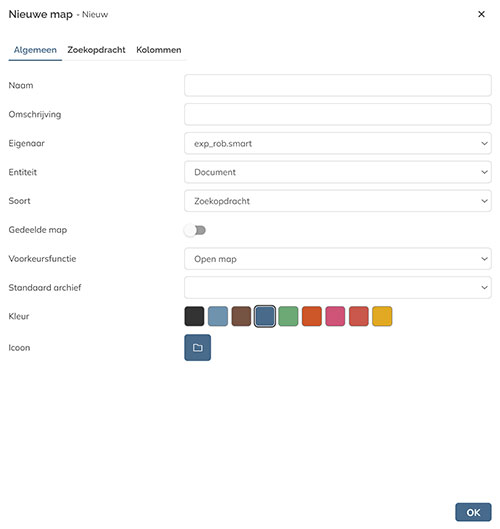The height and width of the screenshot is (529, 500).
Task: Toggle the Gedeelde map switch
Action: pyautogui.click(x=195, y=230)
